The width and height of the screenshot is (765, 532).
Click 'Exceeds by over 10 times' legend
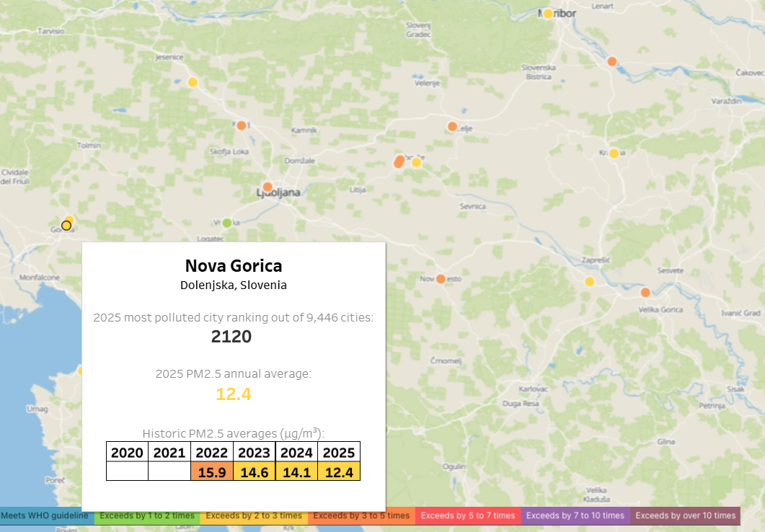tap(685, 516)
